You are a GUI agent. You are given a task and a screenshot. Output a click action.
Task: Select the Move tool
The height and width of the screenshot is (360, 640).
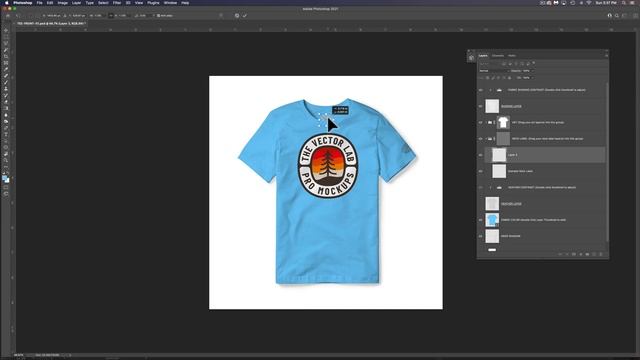[6, 30]
